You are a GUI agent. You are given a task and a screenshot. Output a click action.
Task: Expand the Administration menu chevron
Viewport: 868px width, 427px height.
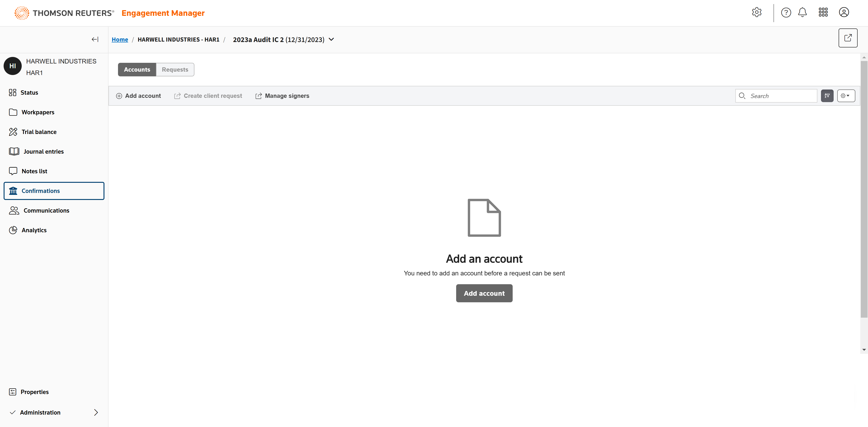pos(96,412)
